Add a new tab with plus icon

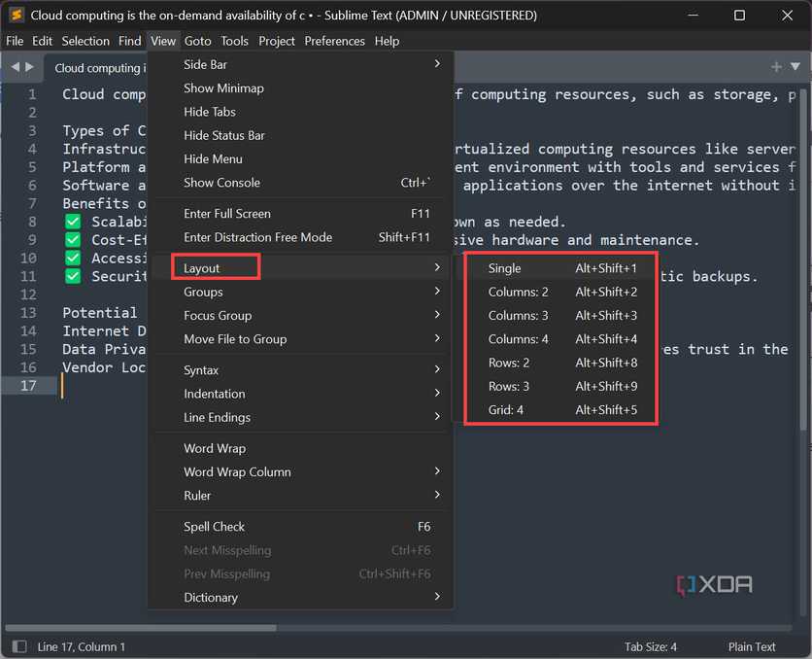(x=776, y=67)
